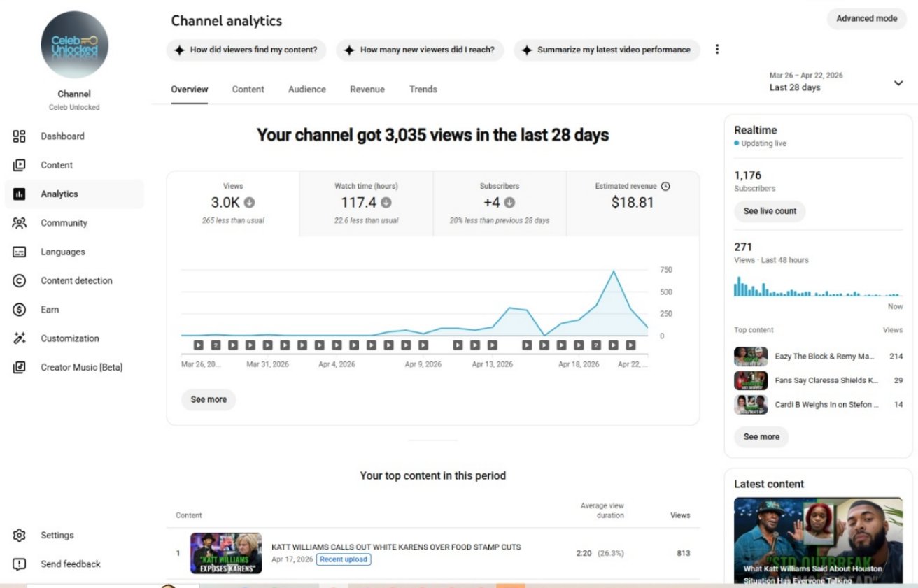Open the Dashboard sidebar icon
Image resolution: width=918 pixels, height=588 pixels.
20,136
